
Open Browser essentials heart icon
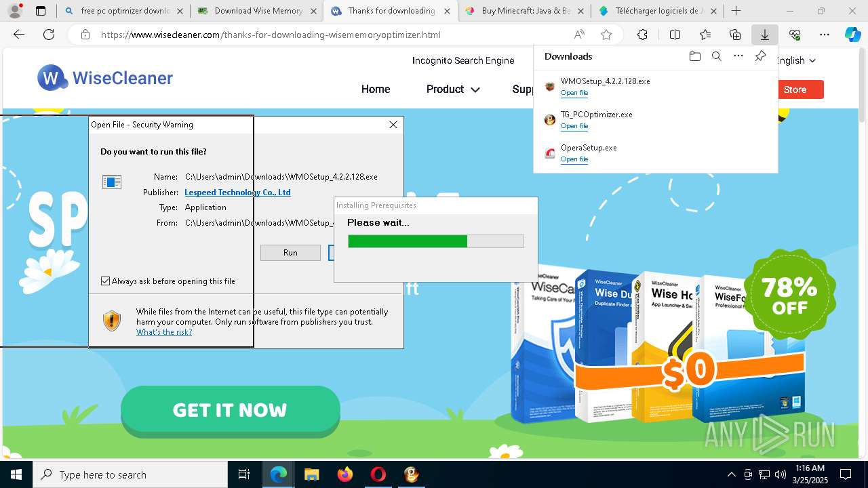click(x=795, y=35)
